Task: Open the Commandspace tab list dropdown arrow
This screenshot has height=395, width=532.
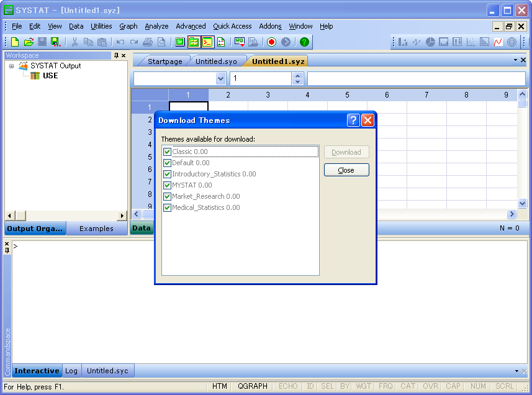Action: [x=516, y=371]
